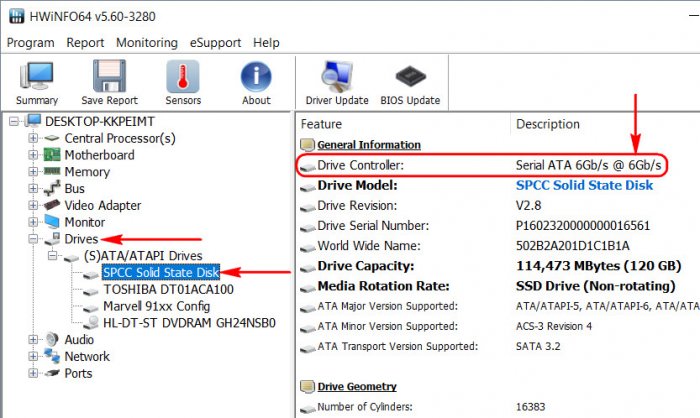Open the eSupport menu
Image resolution: width=700 pixels, height=418 pixels.
click(x=215, y=42)
